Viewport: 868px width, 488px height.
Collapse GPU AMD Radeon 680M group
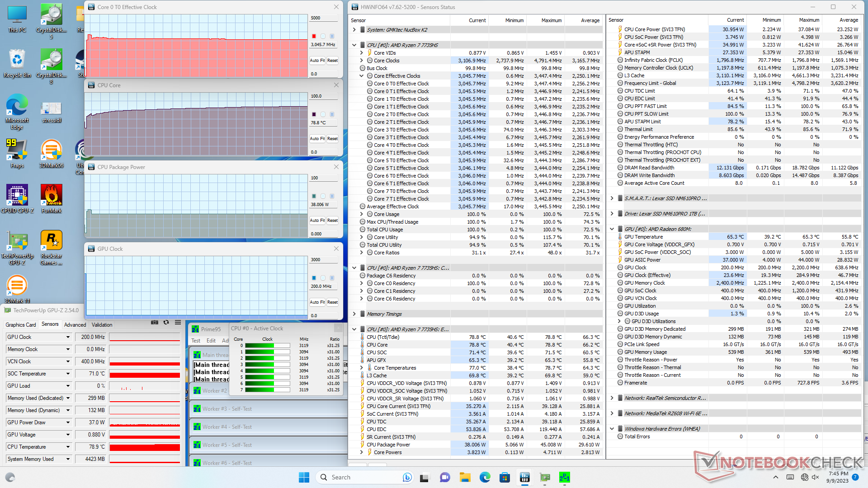point(612,229)
